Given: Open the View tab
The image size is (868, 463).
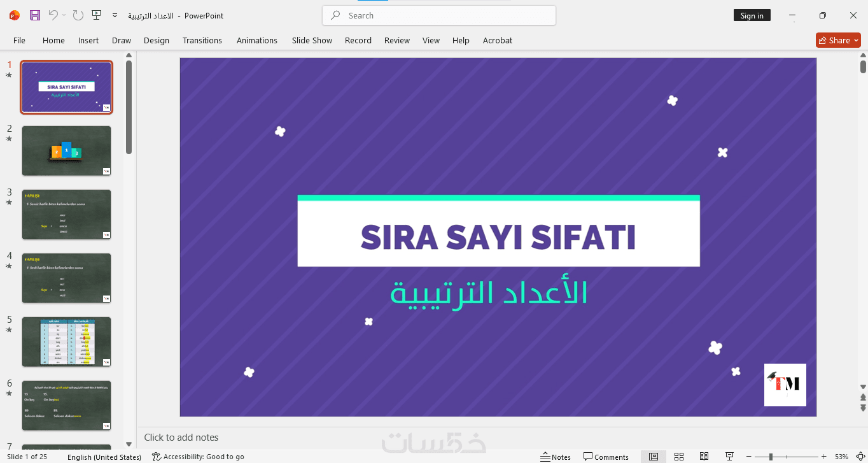Looking at the screenshot, I should [x=431, y=40].
